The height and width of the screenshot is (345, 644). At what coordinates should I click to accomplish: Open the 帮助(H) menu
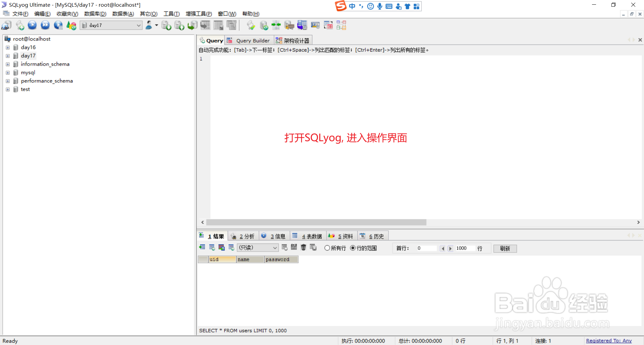(251, 14)
